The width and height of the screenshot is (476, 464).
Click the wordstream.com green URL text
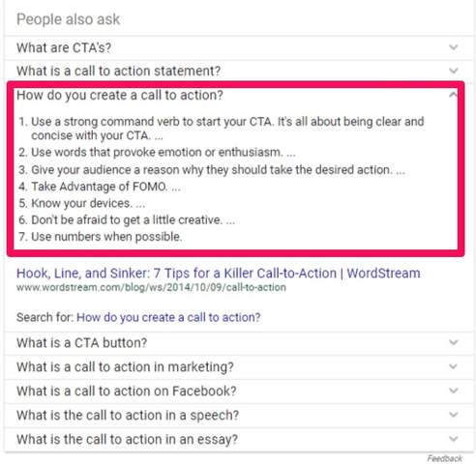click(x=151, y=287)
